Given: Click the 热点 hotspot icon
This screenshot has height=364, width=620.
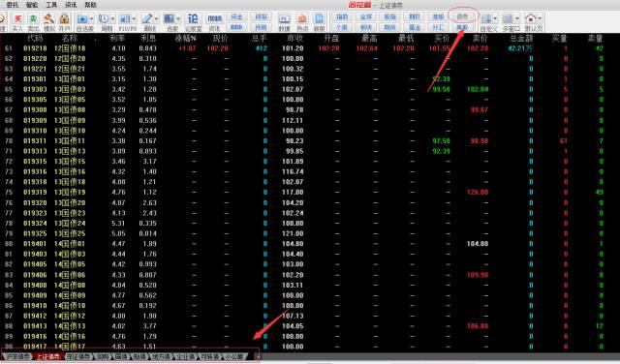Looking at the screenshot, I should [x=302, y=19].
